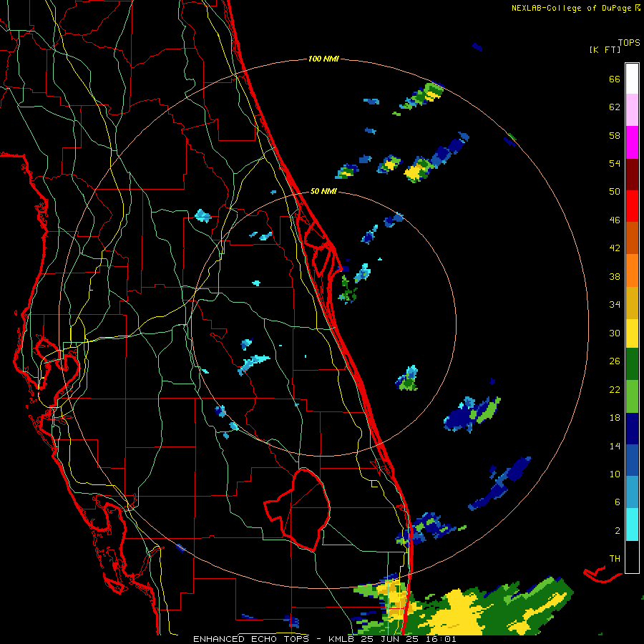
Task: Click the "ENHANCED ECHO TOPS - KMLB" caption
Action: [273, 639]
